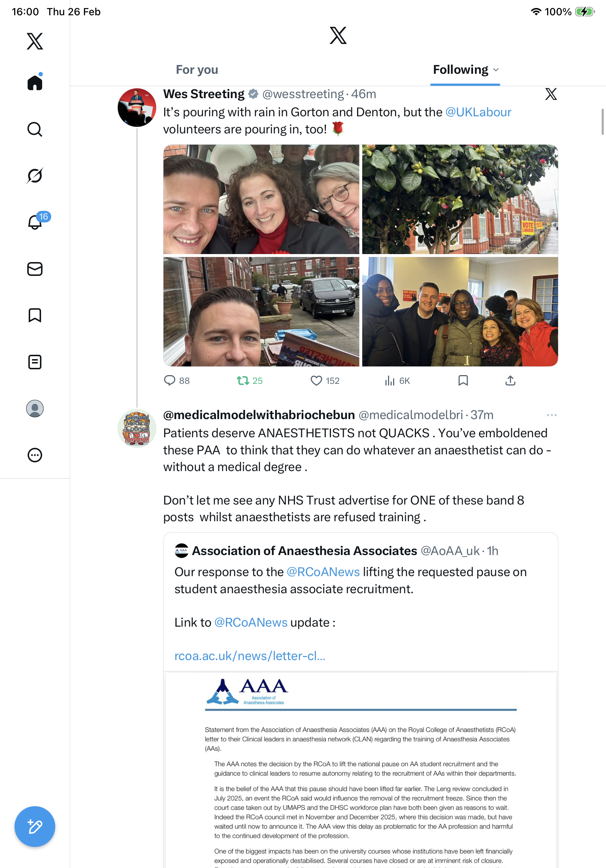Screen dimensions: 606x868
Task: Expand the Following tab chevron
Action: [x=496, y=70]
